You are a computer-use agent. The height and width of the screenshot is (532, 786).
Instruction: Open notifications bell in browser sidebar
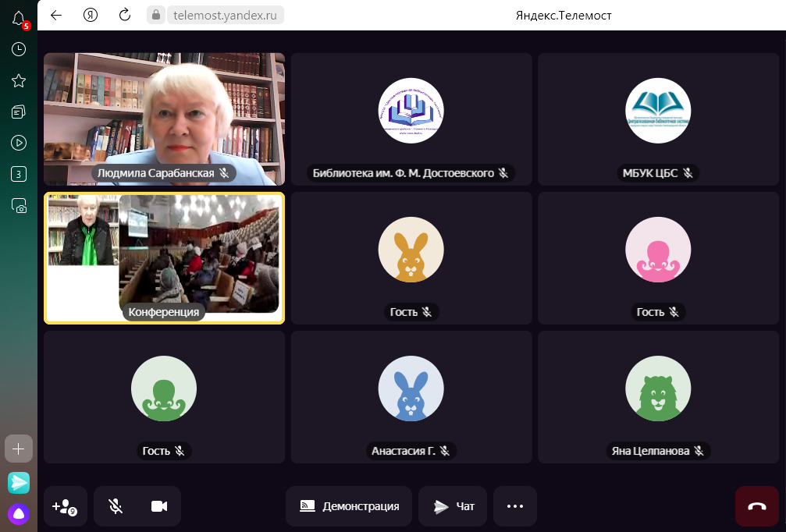click(19, 20)
